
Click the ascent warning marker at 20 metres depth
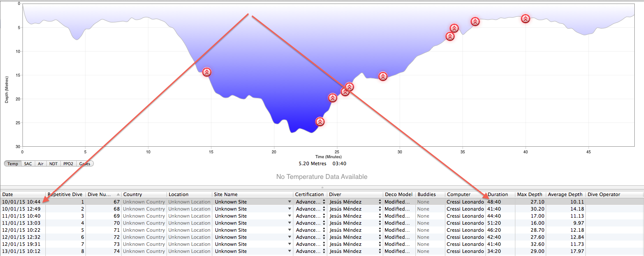coord(333,98)
